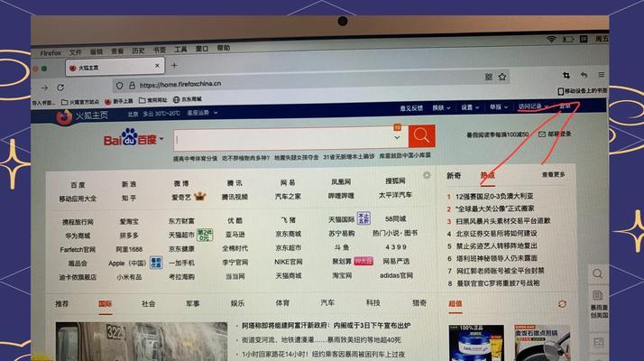Image resolution: width=644 pixels, height=361 pixels.
Task: Open the train flood news thumbnail
Action: tap(142, 341)
